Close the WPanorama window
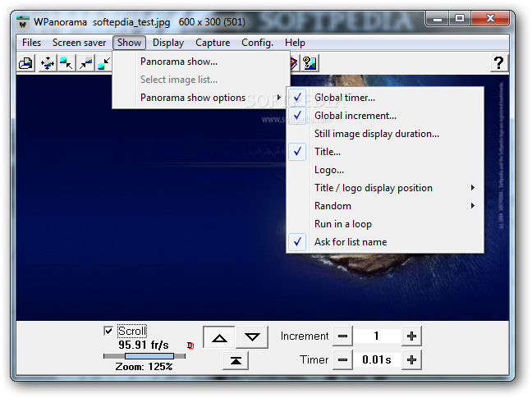Screen dimensions: 532x398 490,19
